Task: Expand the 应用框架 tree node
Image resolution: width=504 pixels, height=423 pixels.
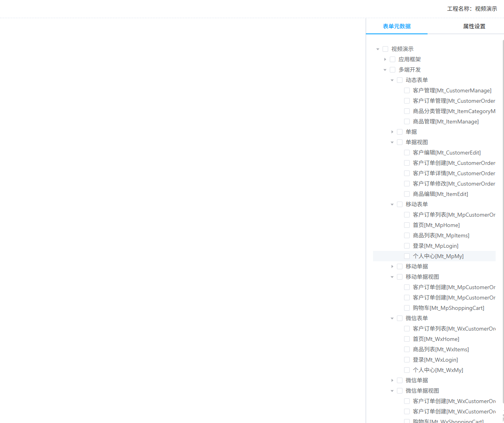Action: coord(385,59)
